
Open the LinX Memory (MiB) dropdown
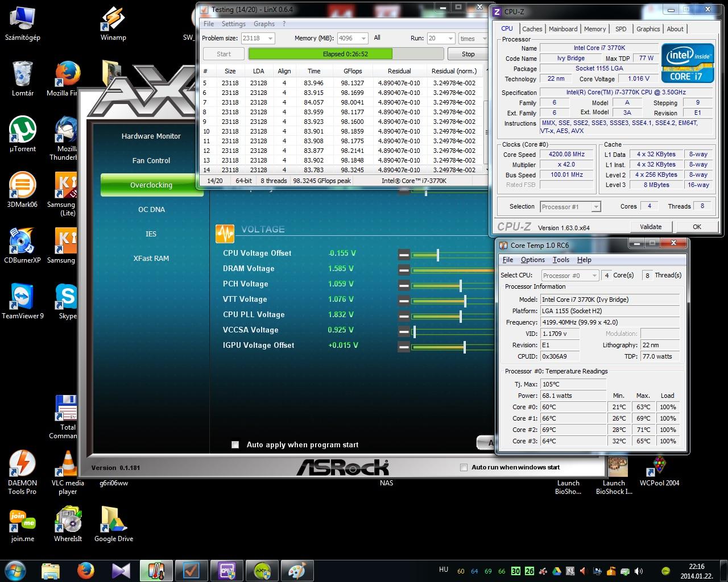click(x=353, y=38)
